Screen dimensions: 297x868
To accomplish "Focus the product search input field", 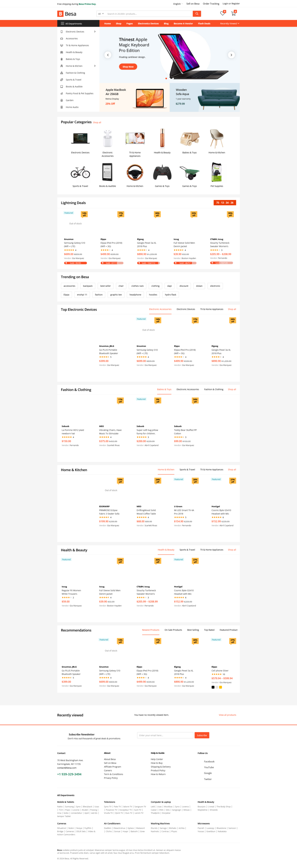I will pyautogui.click(x=149, y=14).
